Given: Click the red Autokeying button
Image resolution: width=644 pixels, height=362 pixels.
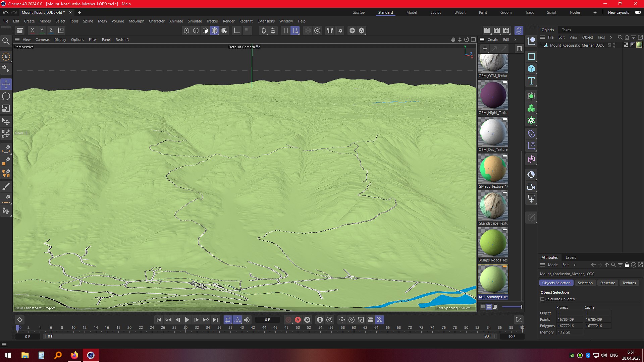Looking at the screenshot, I should 298,320.
